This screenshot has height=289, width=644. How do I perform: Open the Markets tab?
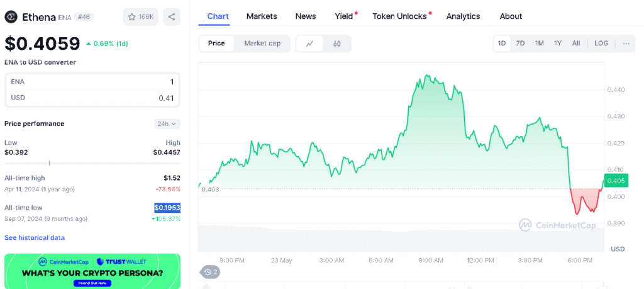[x=262, y=16]
